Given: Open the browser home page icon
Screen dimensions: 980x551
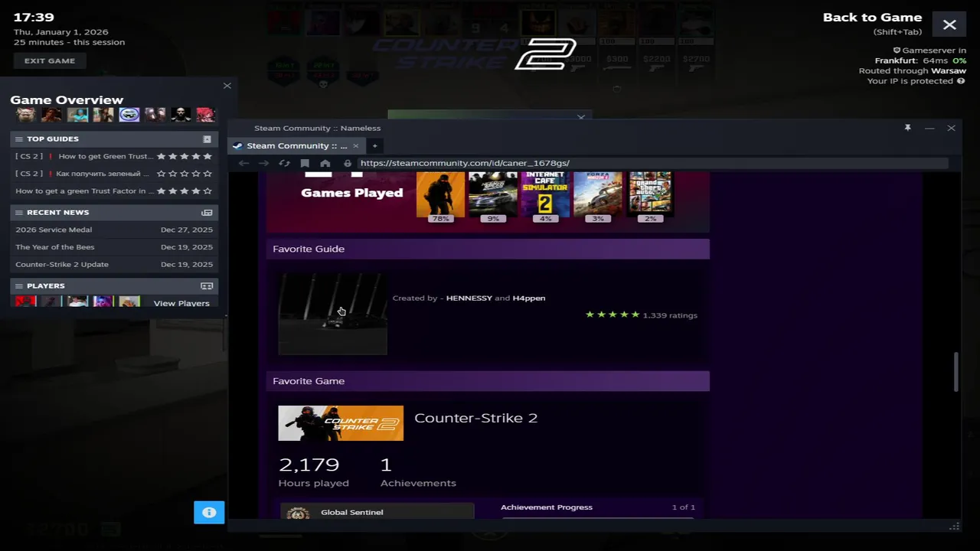Looking at the screenshot, I should [325, 163].
